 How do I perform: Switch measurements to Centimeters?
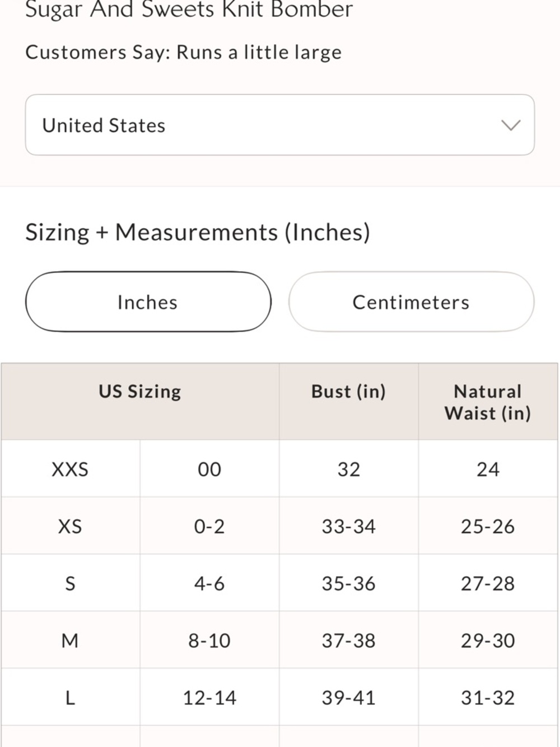pos(411,302)
